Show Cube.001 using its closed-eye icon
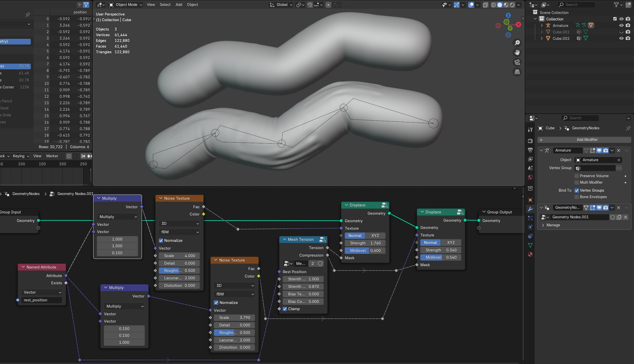The width and height of the screenshot is (634, 364). (x=621, y=32)
